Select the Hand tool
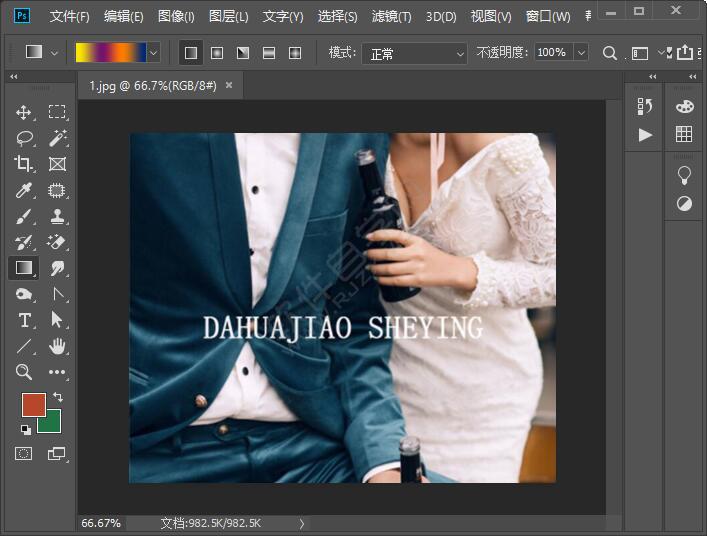This screenshot has width=707, height=536. (57, 346)
